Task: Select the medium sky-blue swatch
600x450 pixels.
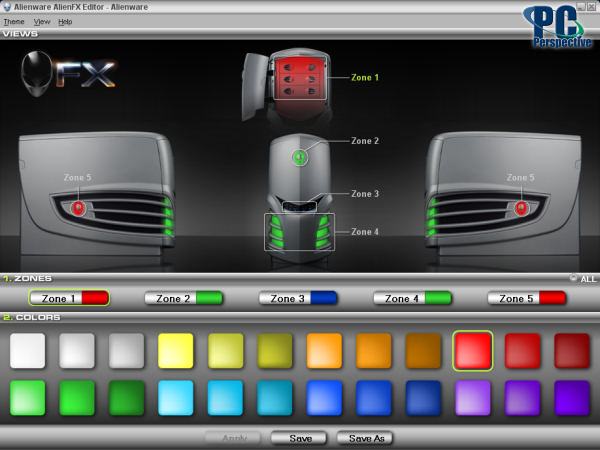Action: click(x=225, y=398)
